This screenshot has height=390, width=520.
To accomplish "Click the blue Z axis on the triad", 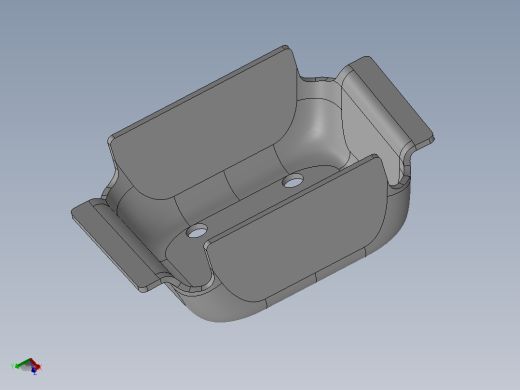I will click(33, 369).
